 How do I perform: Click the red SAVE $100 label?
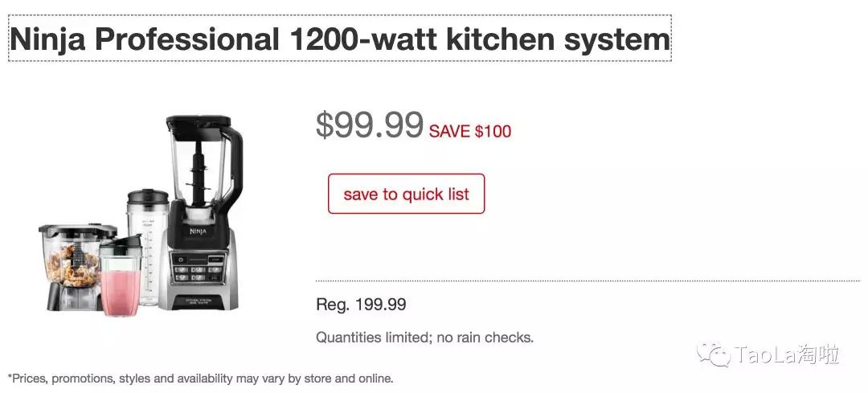coord(470,131)
